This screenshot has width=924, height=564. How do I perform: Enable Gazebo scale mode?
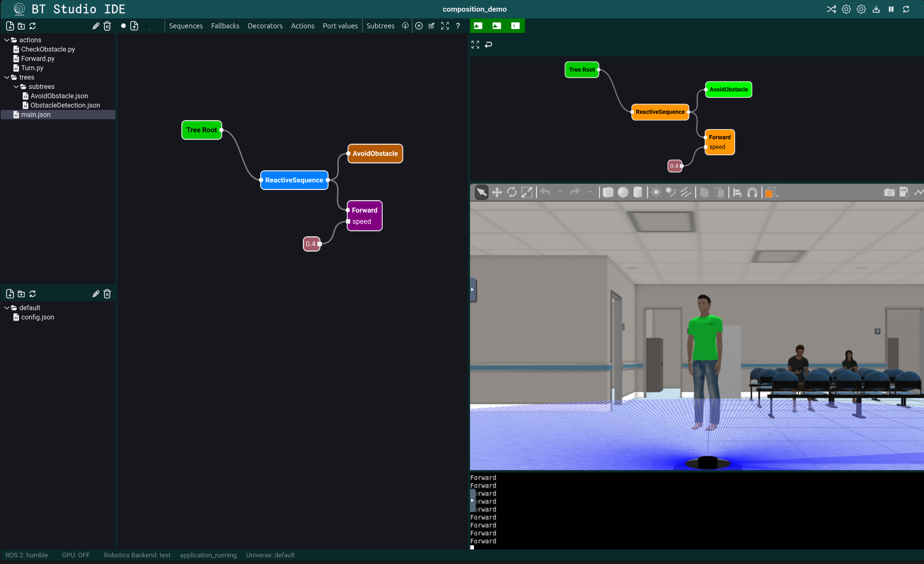tap(526, 192)
